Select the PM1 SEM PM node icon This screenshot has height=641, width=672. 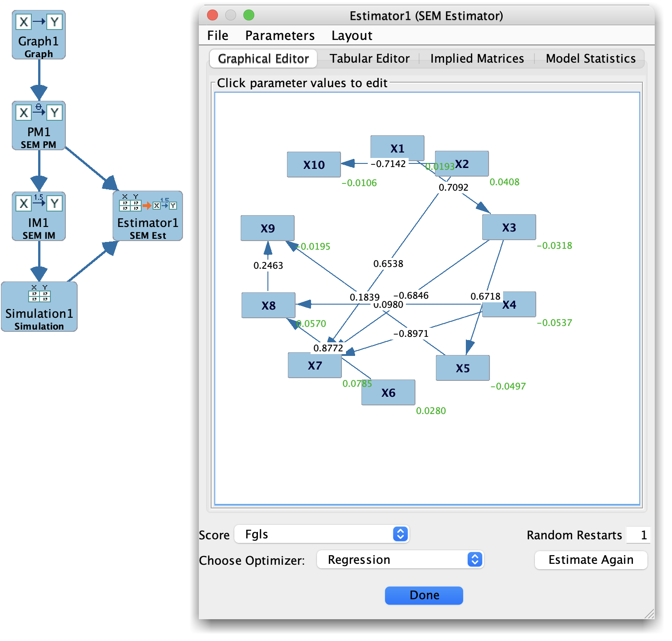39,126
